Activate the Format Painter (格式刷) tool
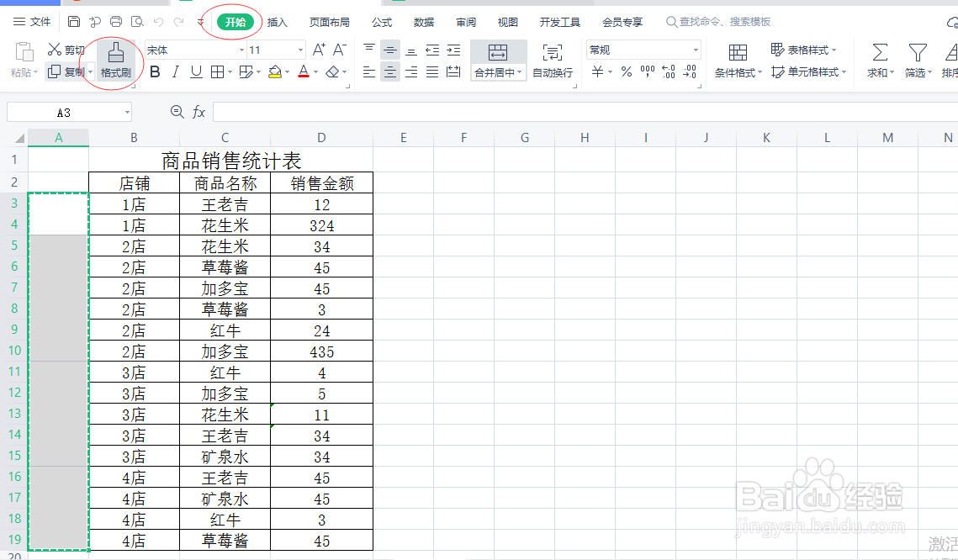958x560 pixels. pos(115,60)
